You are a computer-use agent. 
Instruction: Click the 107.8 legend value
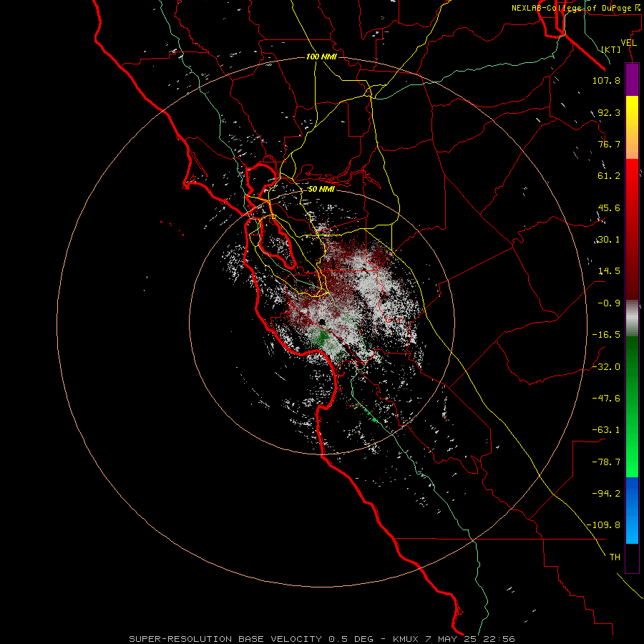point(606,80)
